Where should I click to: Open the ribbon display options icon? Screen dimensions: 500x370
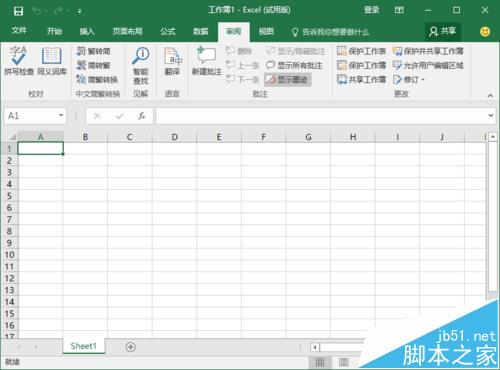point(399,10)
